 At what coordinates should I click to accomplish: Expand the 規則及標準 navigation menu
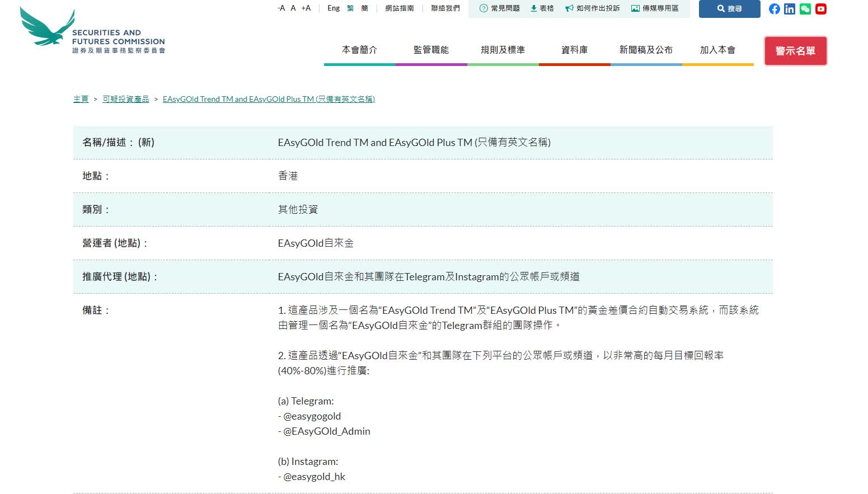(503, 50)
